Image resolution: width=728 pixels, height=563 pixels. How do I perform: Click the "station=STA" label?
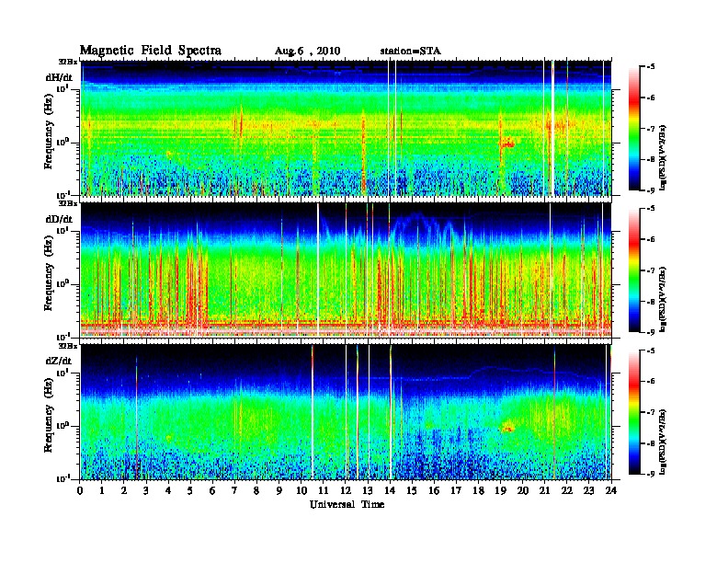tap(411, 52)
